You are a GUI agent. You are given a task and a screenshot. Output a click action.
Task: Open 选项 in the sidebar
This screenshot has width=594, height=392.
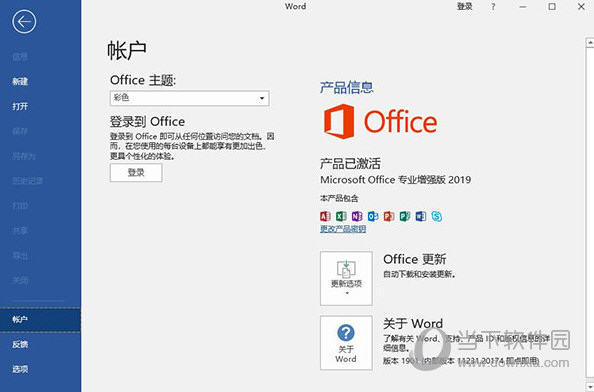tap(20, 369)
